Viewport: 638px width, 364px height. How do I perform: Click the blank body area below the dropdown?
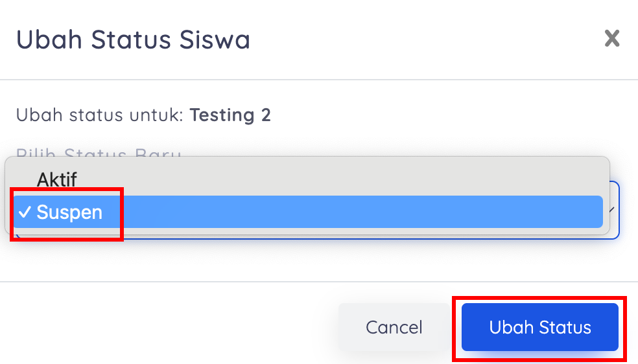[318, 260]
